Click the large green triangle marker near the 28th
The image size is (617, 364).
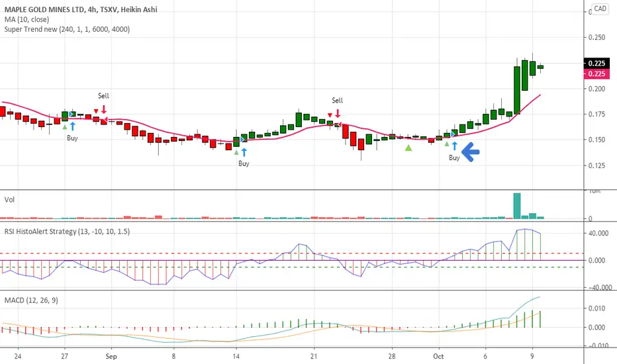coord(408,148)
